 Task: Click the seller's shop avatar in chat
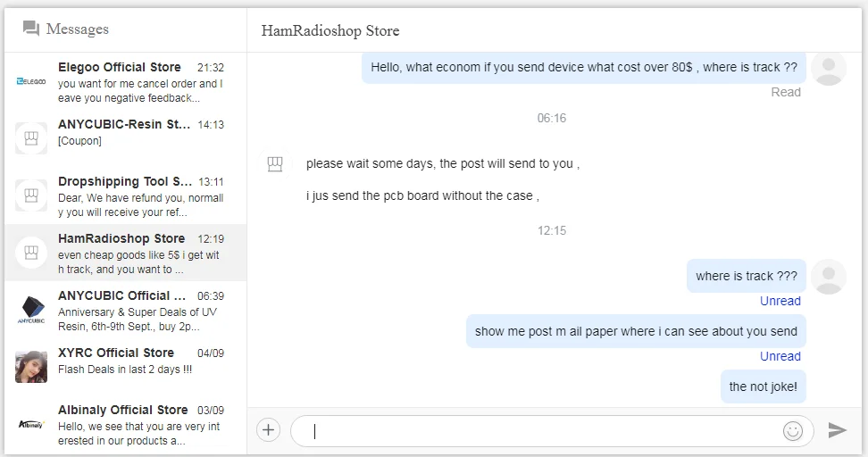pyautogui.click(x=275, y=164)
